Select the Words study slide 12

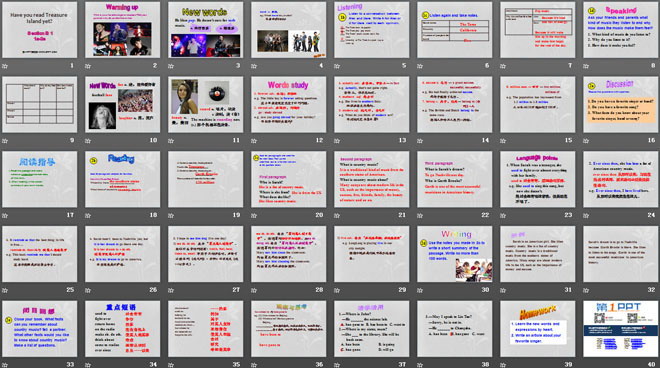coord(289,104)
